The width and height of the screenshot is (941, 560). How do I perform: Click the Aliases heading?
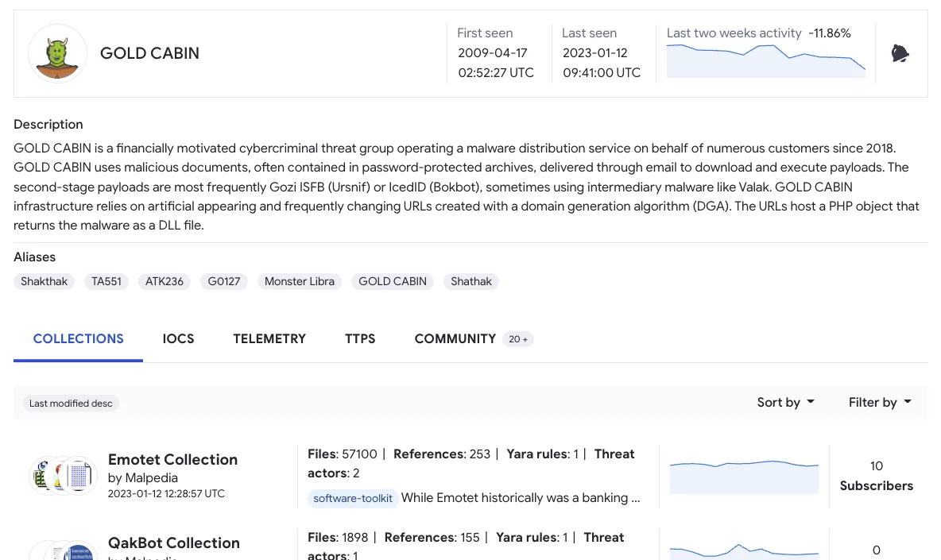click(x=34, y=257)
